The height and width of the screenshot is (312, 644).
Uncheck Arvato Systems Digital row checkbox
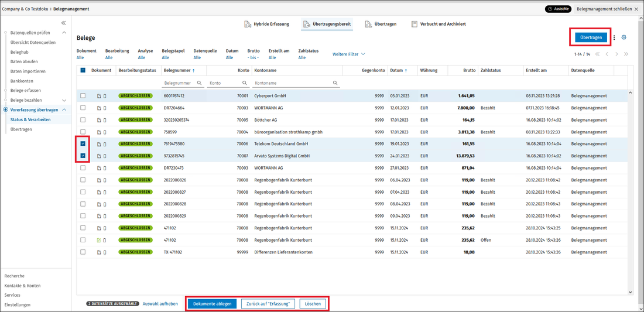[83, 156]
